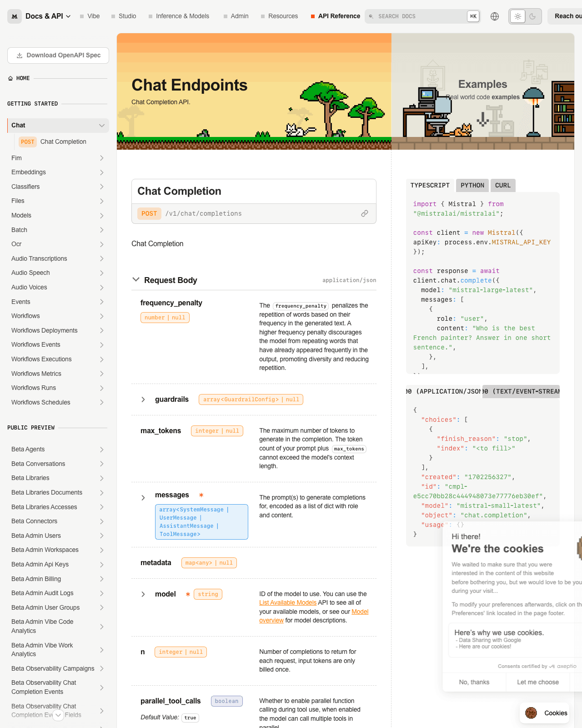Click No, thanks in cookie banner
Screen dimensions: 582x728
474,682
